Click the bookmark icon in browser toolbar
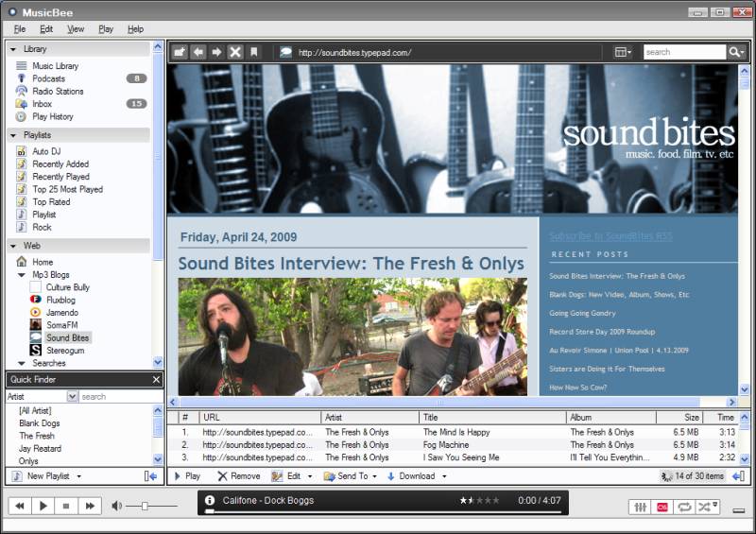Viewport: 756px width, 534px height. tap(254, 52)
